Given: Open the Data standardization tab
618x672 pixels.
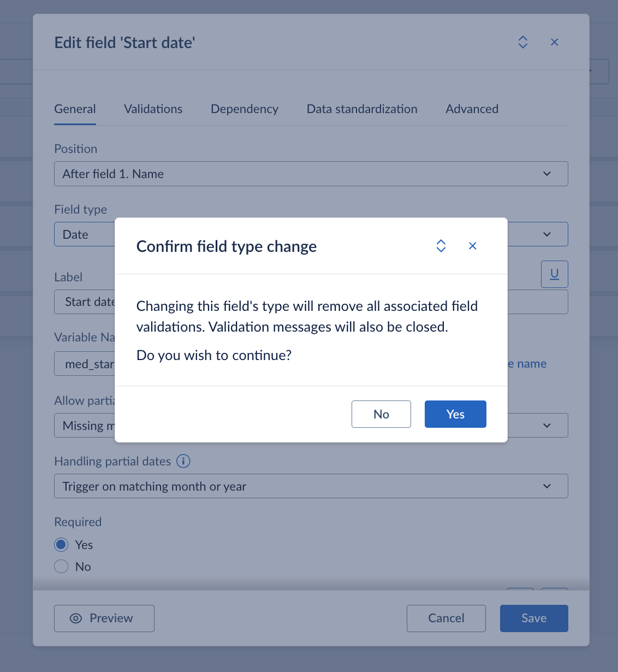Looking at the screenshot, I should click(x=362, y=109).
